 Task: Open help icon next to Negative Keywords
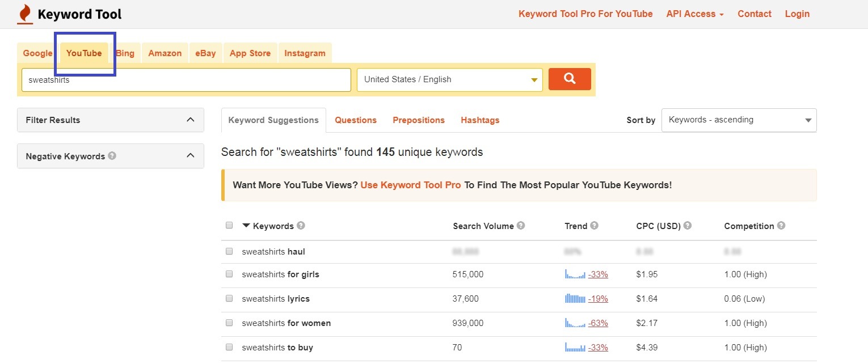pyautogui.click(x=112, y=155)
